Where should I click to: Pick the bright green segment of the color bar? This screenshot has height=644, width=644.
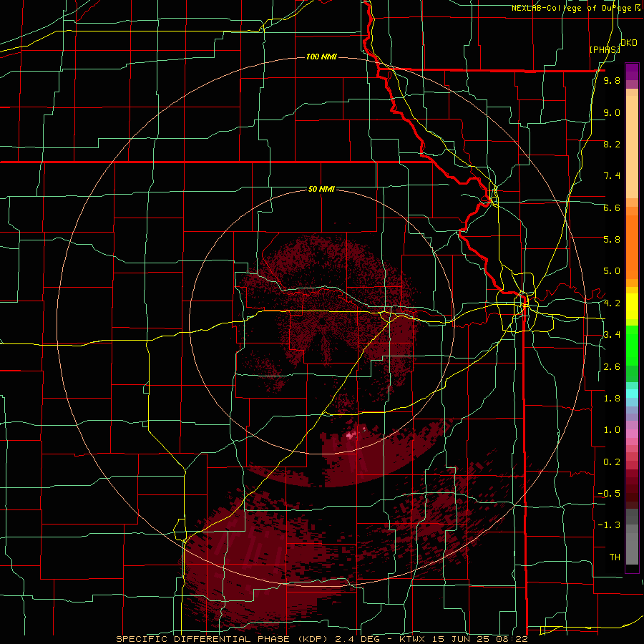[x=632, y=346]
